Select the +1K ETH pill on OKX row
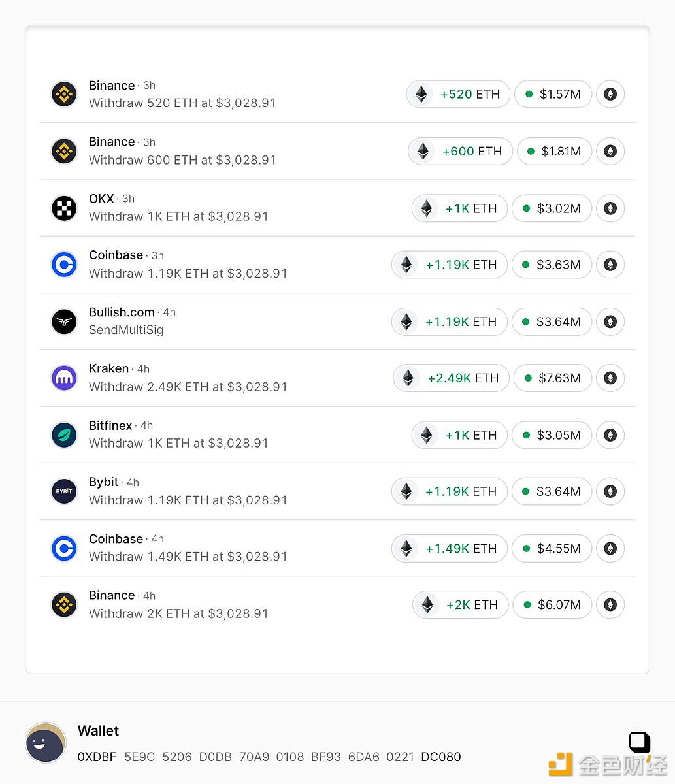 [x=459, y=208]
